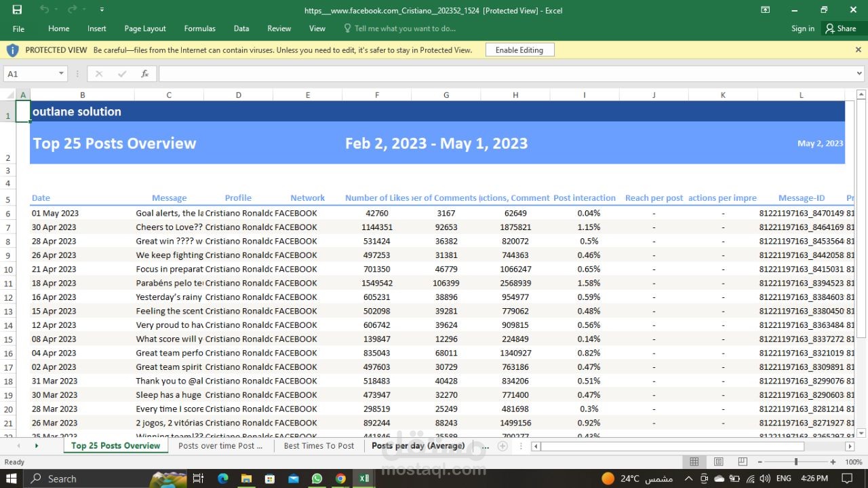Click the zoom slider handle
Screen dimensions: 868x488
point(797,462)
